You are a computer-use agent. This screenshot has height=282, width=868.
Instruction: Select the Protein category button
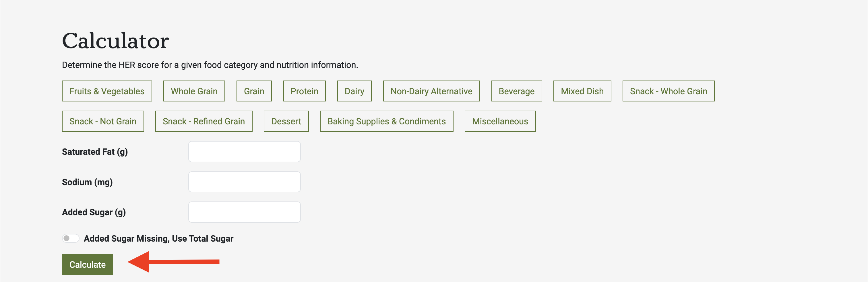pyautogui.click(x=304, y=91)
